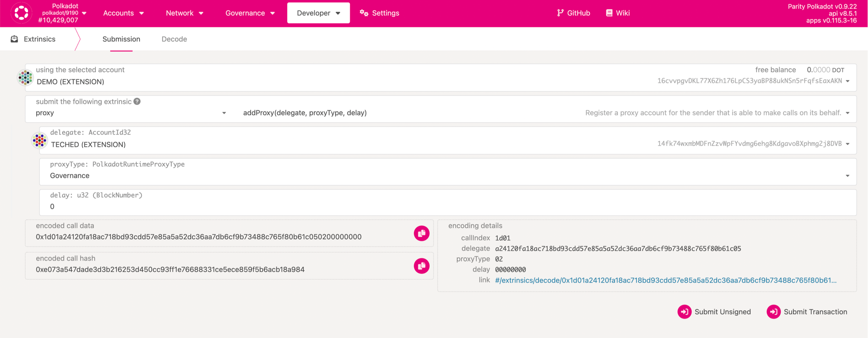Click the Polkadot logo icon
The image size is (868, 338).
coord(21,13)
